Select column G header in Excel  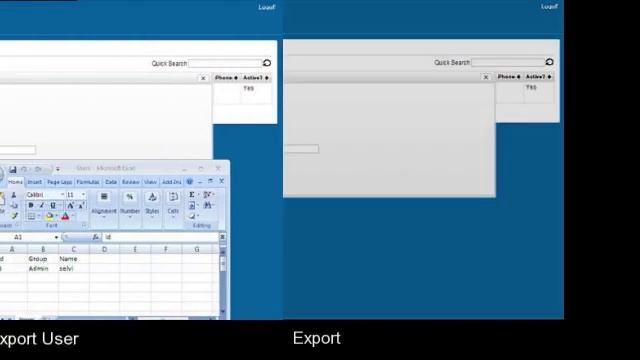[x=197, y=249]
